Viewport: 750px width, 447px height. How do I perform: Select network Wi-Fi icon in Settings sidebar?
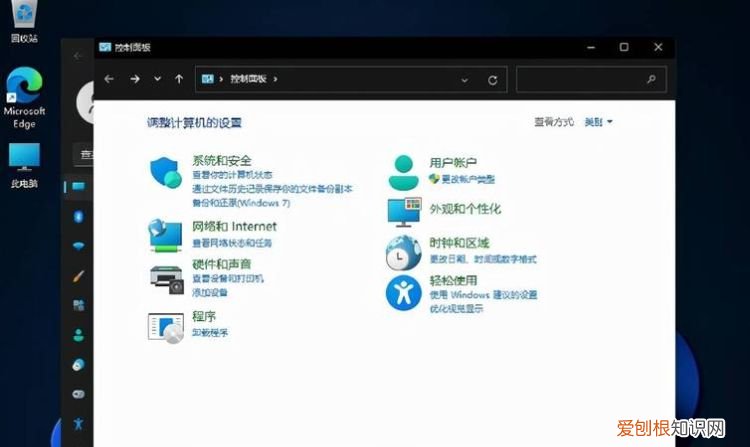(x=78, y=246)
